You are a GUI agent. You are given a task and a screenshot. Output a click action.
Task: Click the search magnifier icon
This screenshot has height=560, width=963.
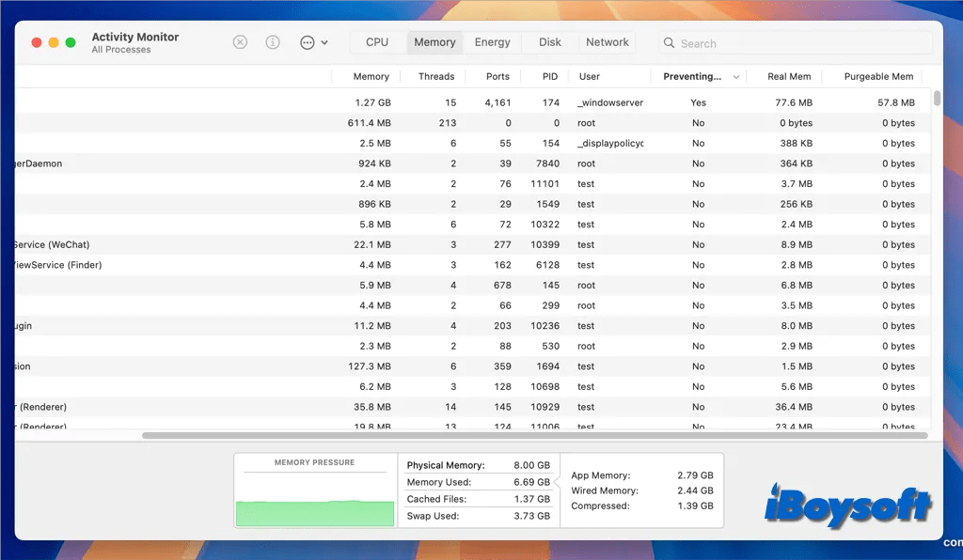coord(668,43)
